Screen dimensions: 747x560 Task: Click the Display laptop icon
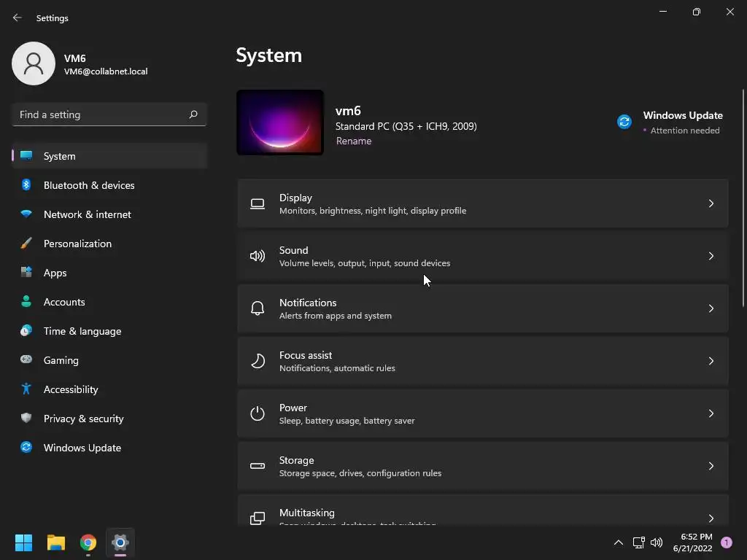(258, 204)
